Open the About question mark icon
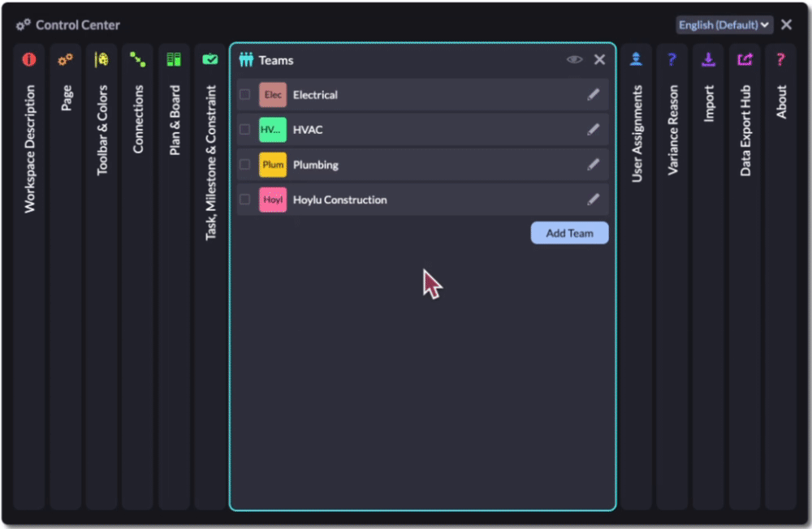 pos(781,59)
